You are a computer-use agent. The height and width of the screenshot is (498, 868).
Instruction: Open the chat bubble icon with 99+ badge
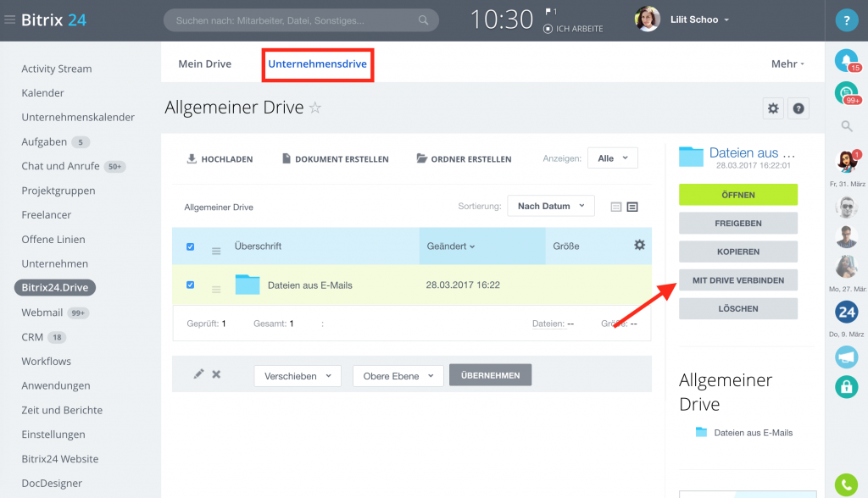[847, 92]
